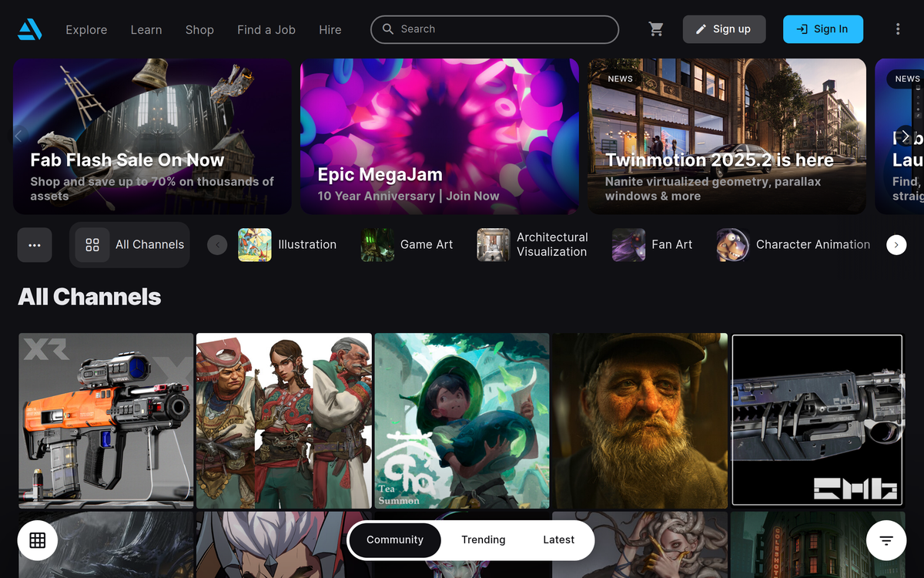
Task: Open the Learn menu
Action: (x=146, y=29)
